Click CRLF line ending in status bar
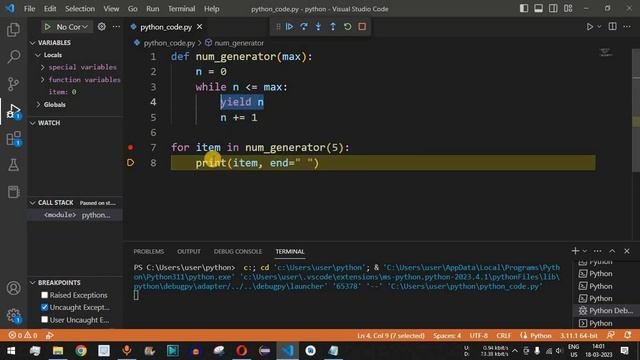This screenshot has width=640, height=360. [x=504, y=336]
